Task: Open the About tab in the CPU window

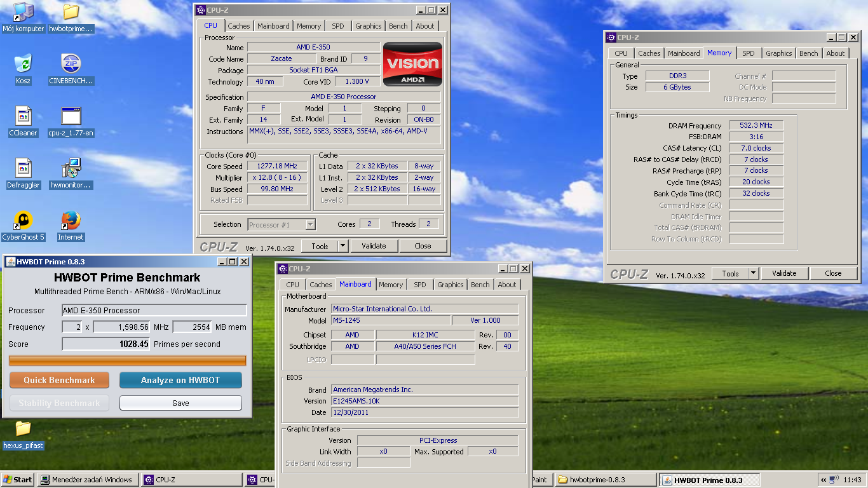Action: point(425,26)
